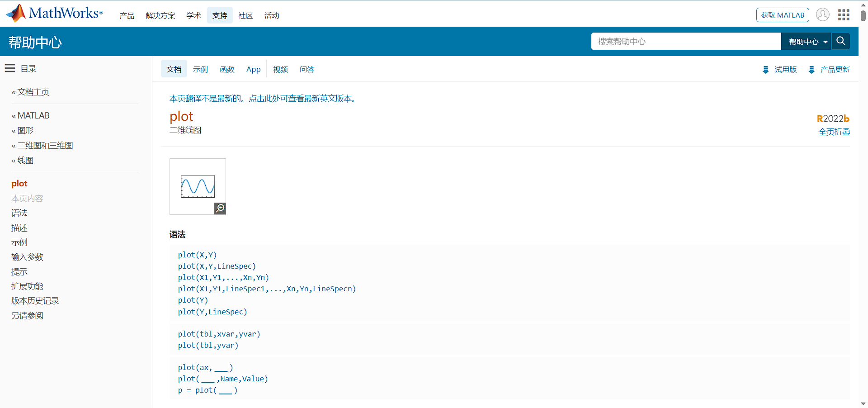The image size is (868, 408).
Task: Open the plot line chart thumbnail
Action: coord(198,186)
